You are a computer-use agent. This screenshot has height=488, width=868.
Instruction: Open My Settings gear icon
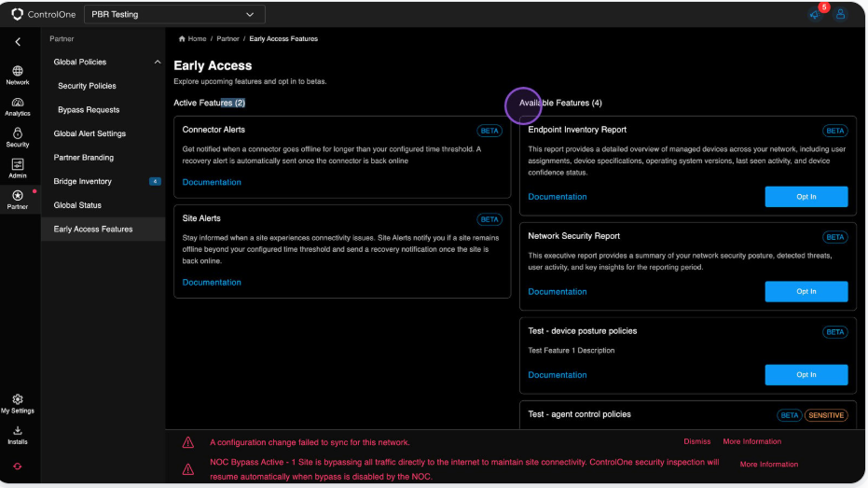pos(18,399)
